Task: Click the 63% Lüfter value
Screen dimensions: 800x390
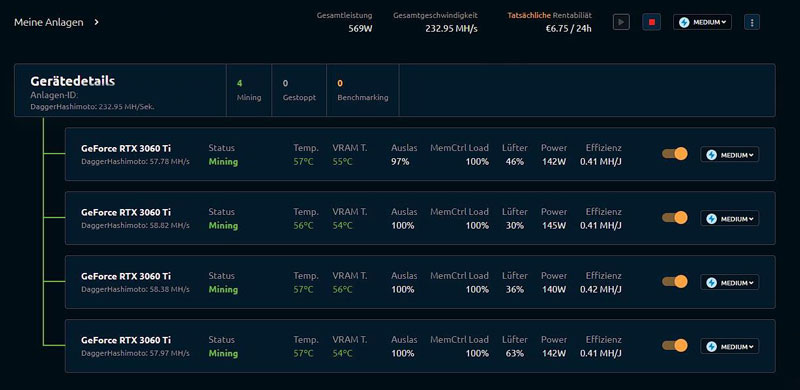Action: click(x=514, y=353)
